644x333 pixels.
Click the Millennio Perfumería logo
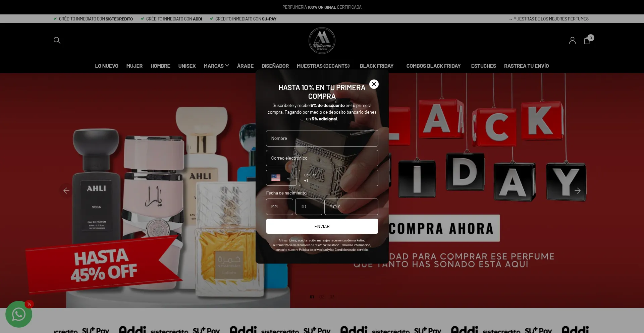point(322,41)
